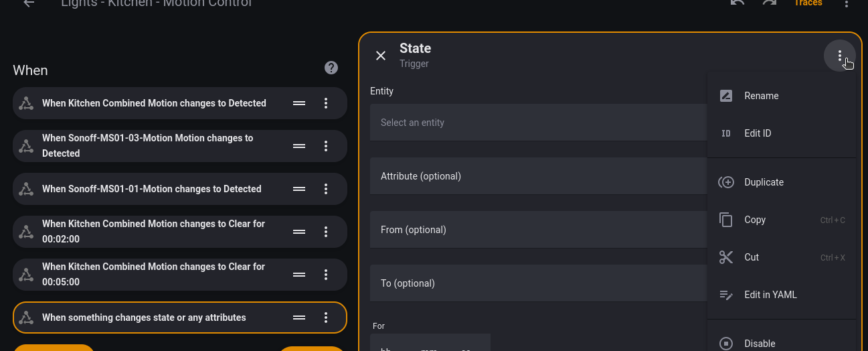Screen dimensions: 868x351
Task: Click the help question mark icon
Action: coord(331,68)
